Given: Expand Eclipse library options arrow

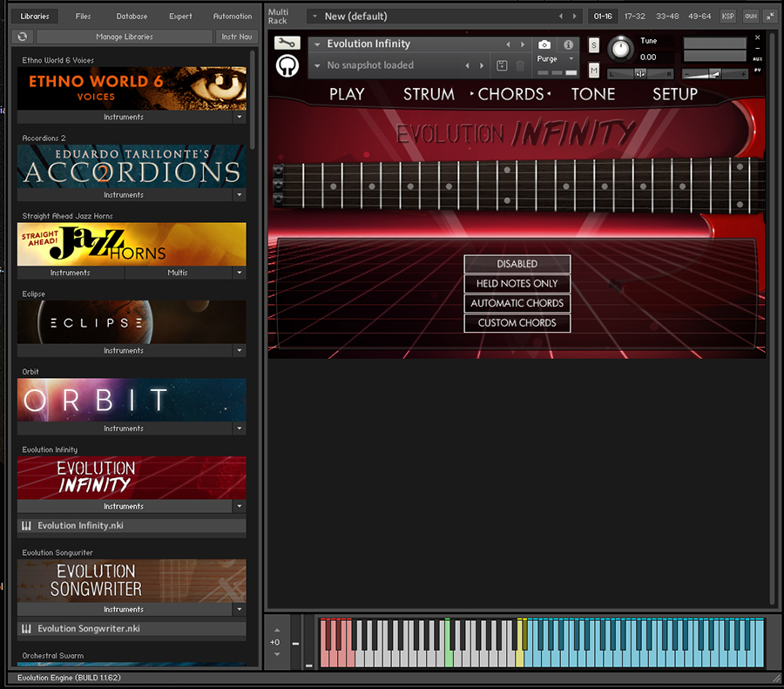Looking at the screenshot, I should tap(240, 351).
